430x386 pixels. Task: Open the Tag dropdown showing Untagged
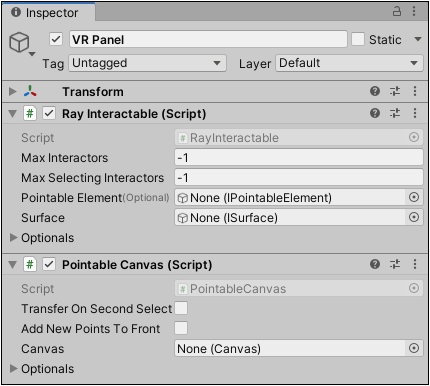click(x=147, y=63)
